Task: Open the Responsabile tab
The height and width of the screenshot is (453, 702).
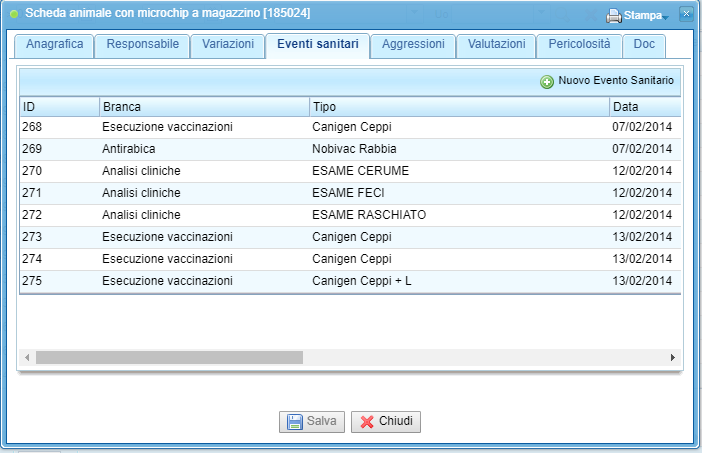Action: click(x=142, y=45)
